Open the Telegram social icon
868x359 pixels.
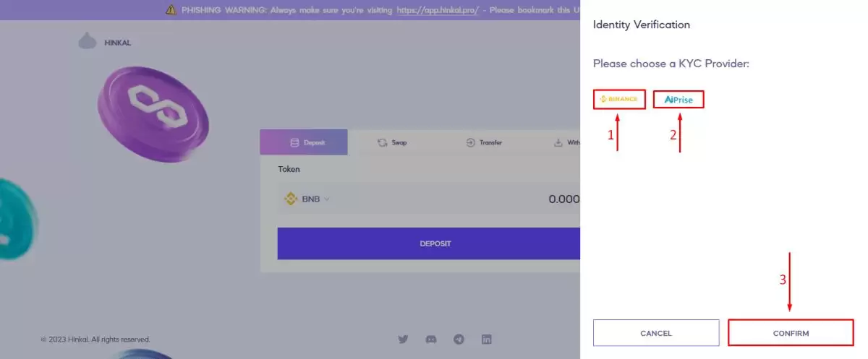point(459,339)
